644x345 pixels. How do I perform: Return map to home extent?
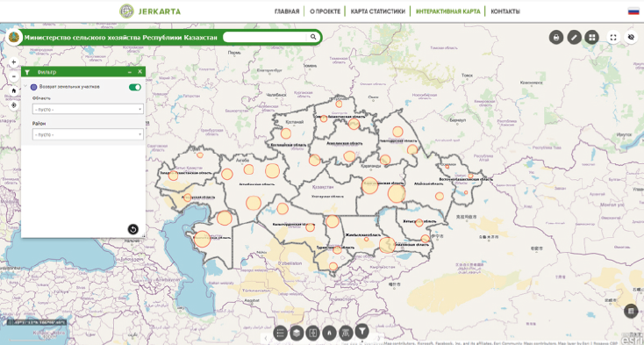(x=14, y=90)
